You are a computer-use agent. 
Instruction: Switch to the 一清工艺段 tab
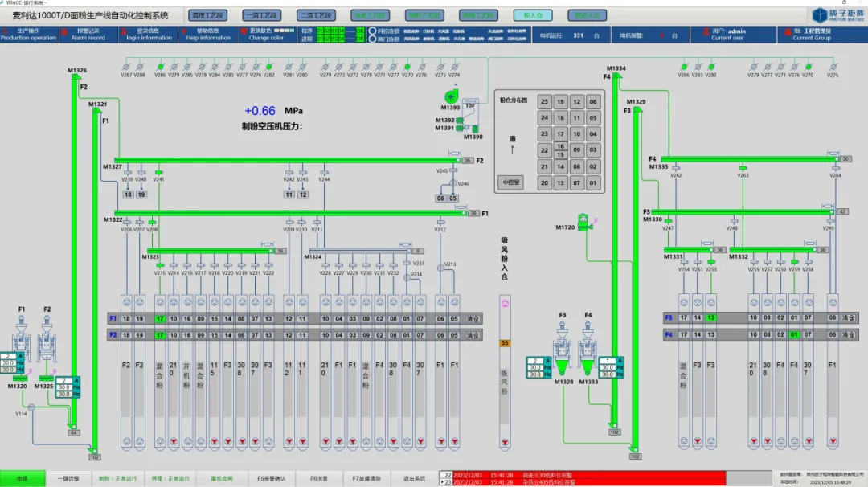262,15
